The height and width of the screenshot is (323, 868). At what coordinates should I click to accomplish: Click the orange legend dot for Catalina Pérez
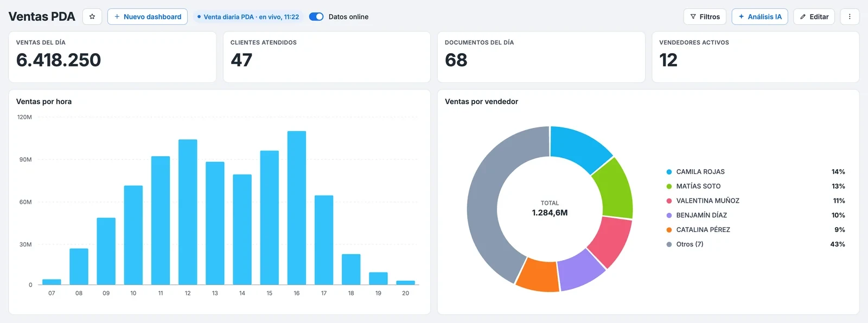[x=669, y=230]
